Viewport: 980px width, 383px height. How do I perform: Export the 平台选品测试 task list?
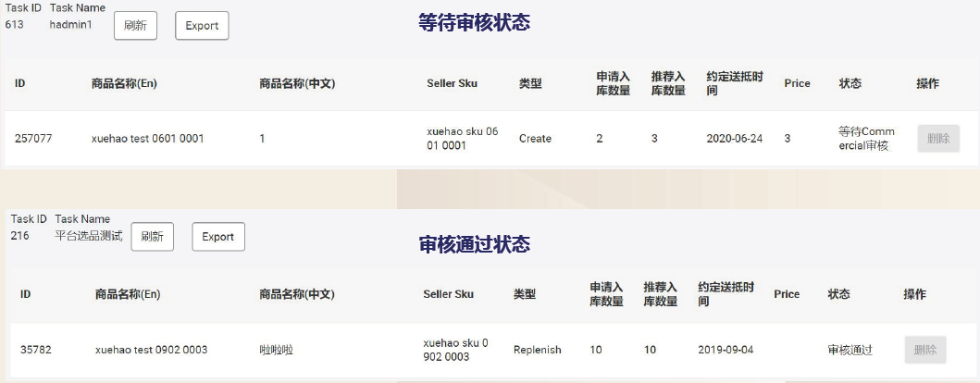pos(218,237)
